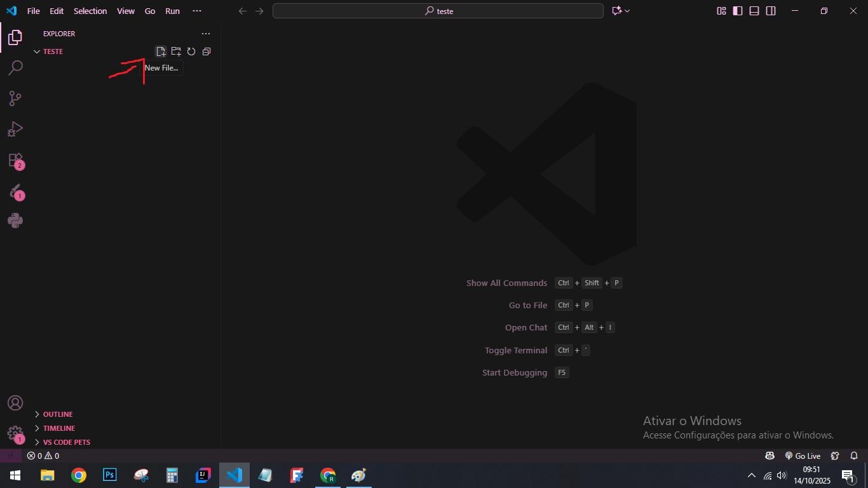Open the Edit menu

(x=57, y=11)
